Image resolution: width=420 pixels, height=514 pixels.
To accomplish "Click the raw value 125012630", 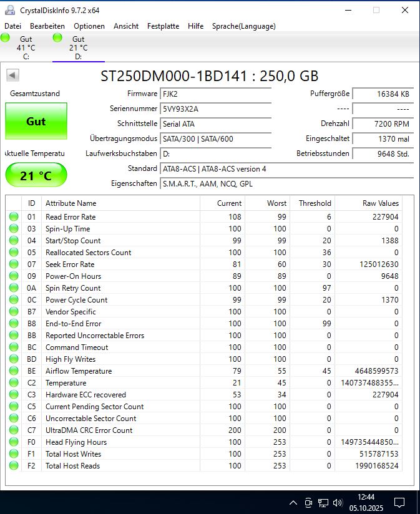I will pyautogui.click(x=379, y=264).
